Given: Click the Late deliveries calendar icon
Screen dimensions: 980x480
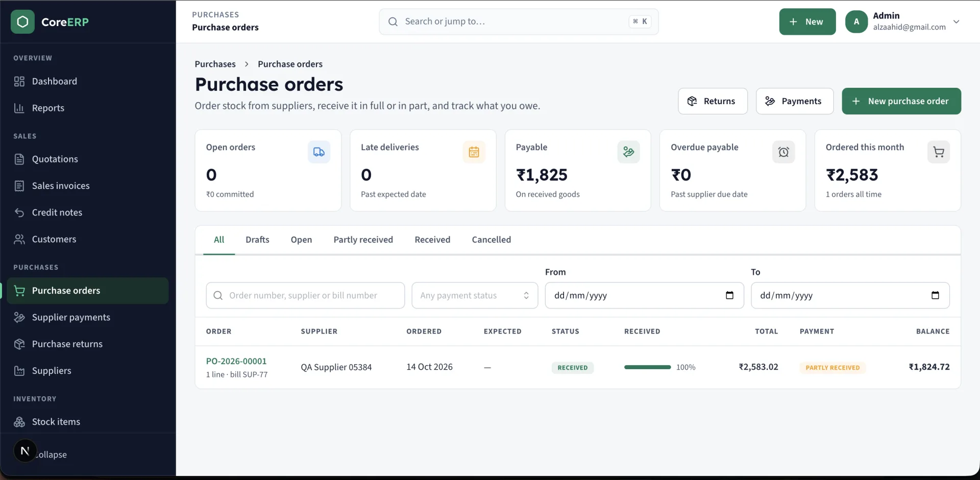Looking at the screenshot, I should 474,152.
